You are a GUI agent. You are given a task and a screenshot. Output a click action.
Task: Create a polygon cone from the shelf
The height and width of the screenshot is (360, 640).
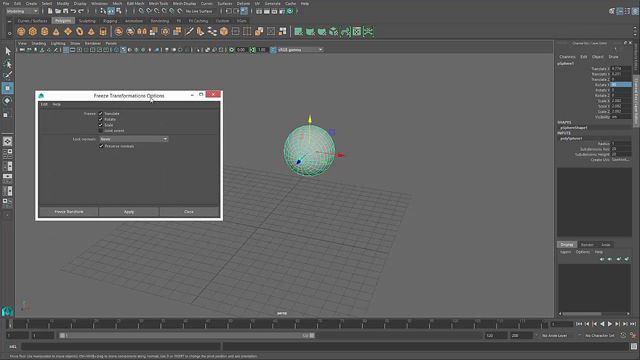point(56,31)
